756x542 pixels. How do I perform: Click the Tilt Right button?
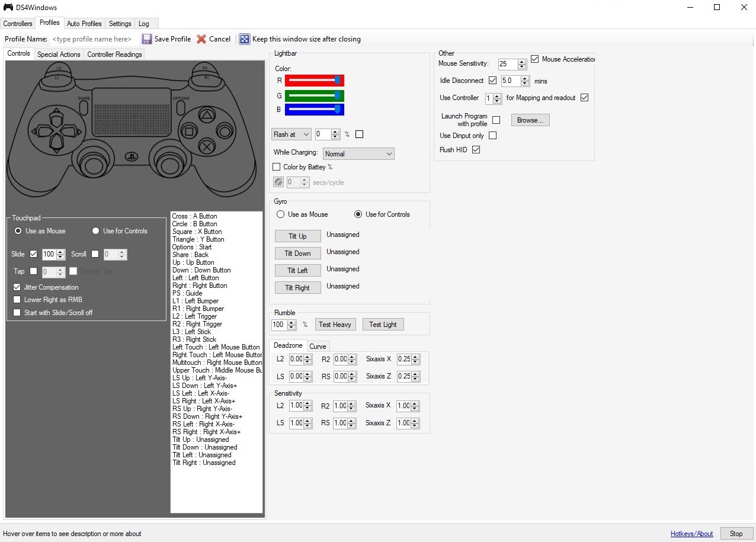click(x=297, y=287)
